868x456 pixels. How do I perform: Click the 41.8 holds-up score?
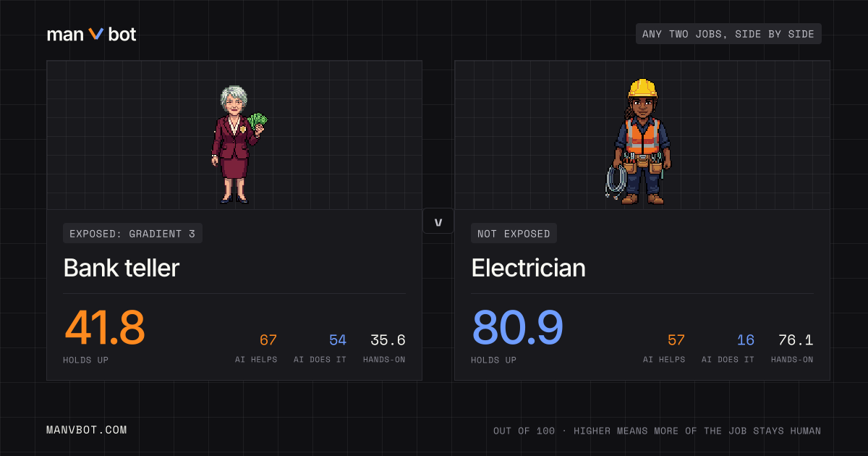pyautogui.click(x=105, y=328)
